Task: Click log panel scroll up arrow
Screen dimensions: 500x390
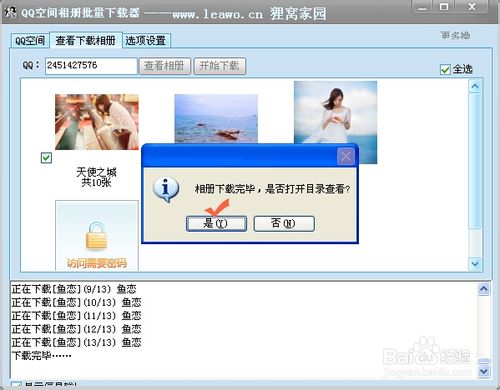Action: tap(484, 289)
